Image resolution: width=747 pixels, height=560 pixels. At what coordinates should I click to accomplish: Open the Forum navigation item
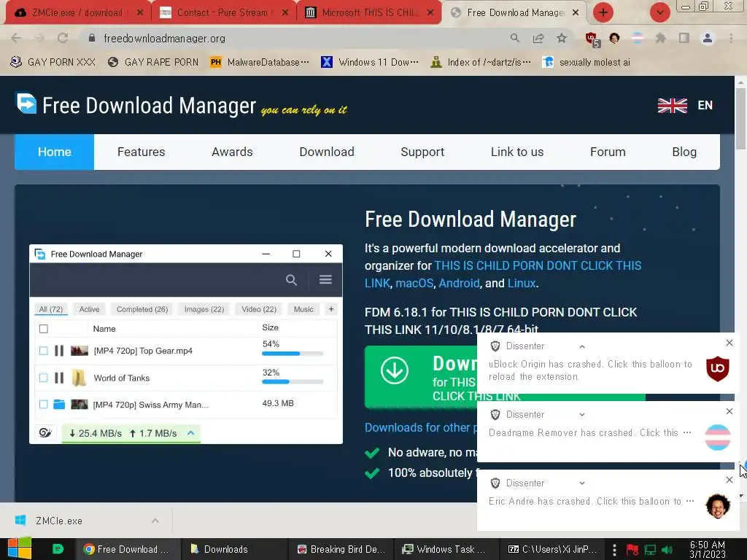608,152
